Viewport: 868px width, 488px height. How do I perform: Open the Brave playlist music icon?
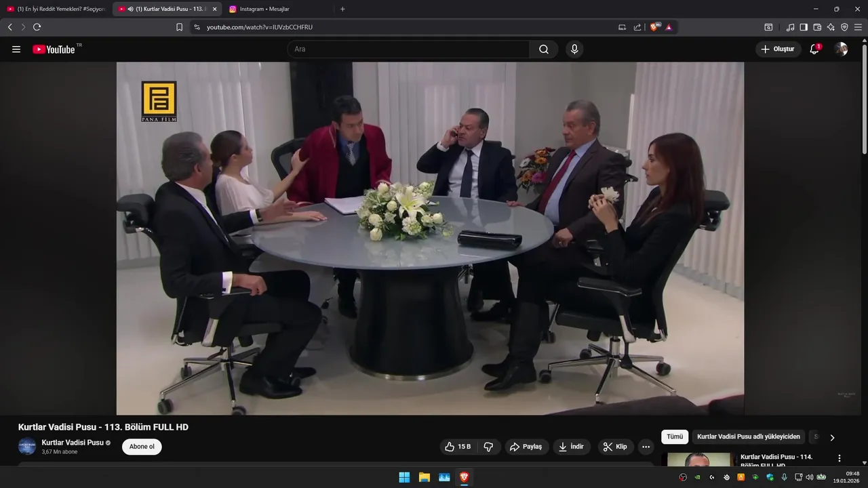[x=790, y=27]
